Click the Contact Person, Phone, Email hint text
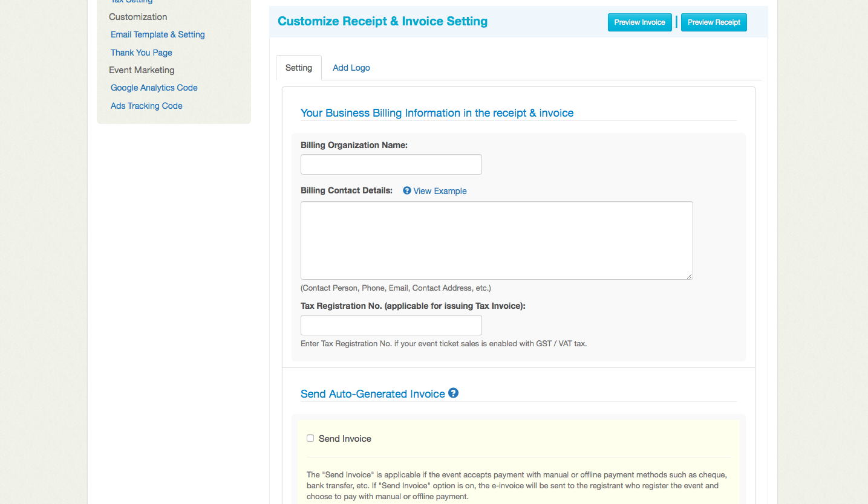This screenshot has height=504, width=868. pyautogui.click(x=396, y=288)
